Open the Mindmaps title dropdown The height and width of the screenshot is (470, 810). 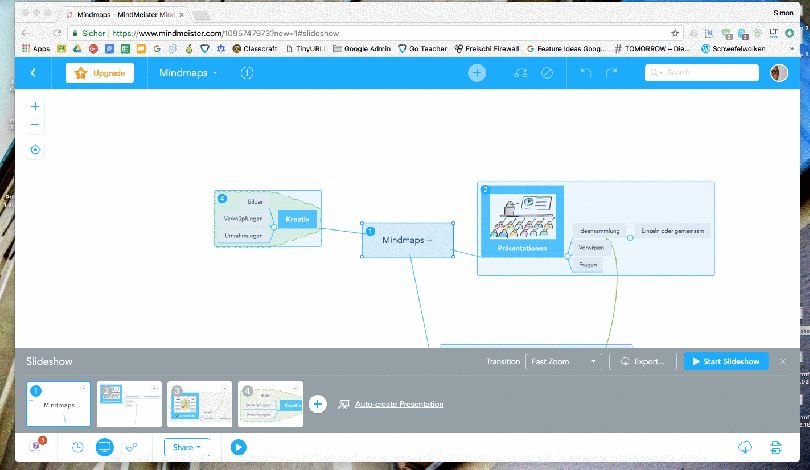[x=188, y=73]
